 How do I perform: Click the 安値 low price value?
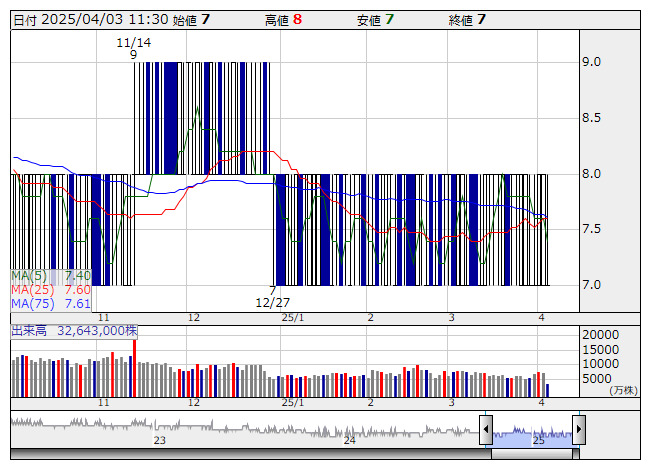pos(389,19)
